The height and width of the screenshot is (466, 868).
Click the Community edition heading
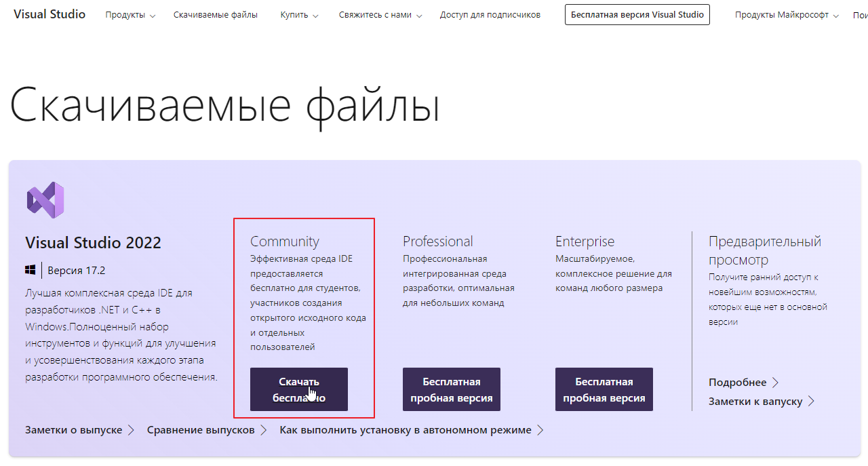[x=284, y=241]
